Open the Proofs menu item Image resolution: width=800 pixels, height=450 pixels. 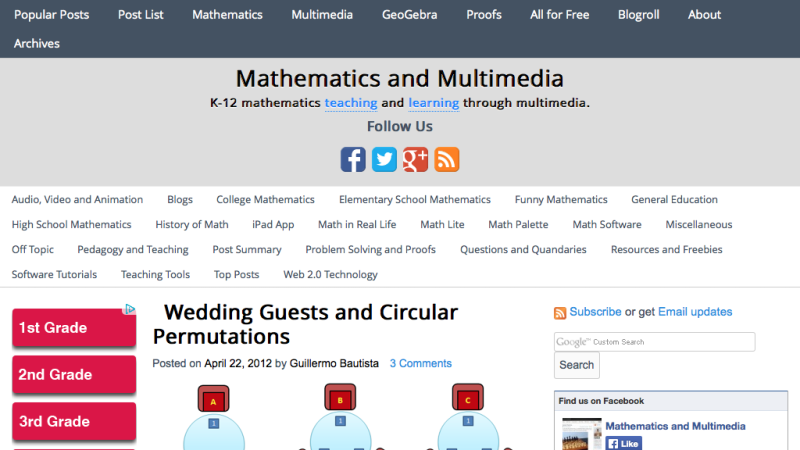pos(484,15)
